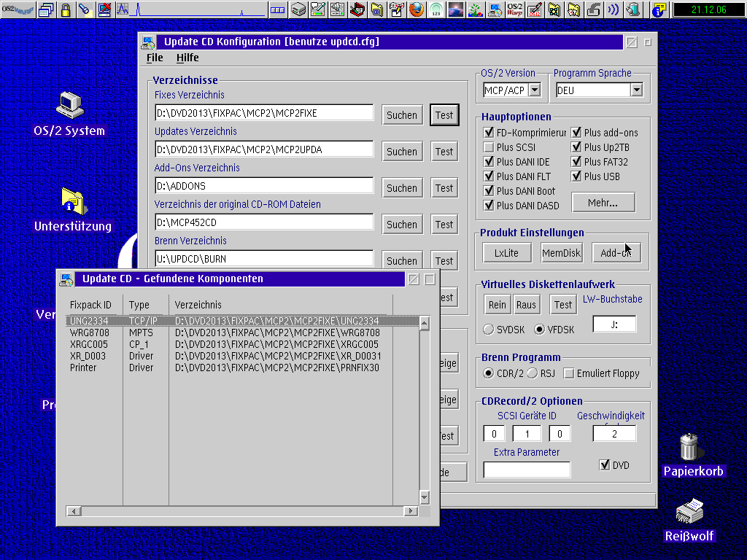
Task: Click the Rein button
Action: click(x=498, y=305)
